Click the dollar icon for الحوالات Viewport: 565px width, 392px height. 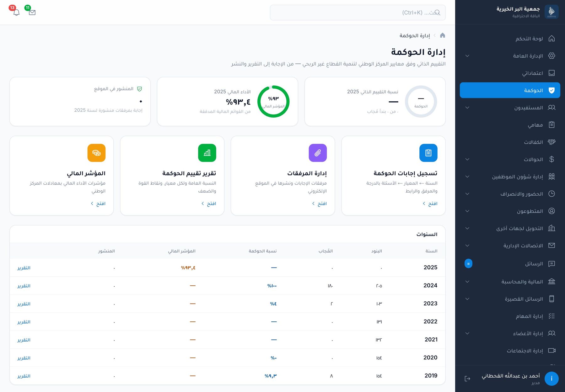click(x=552, y=159)
